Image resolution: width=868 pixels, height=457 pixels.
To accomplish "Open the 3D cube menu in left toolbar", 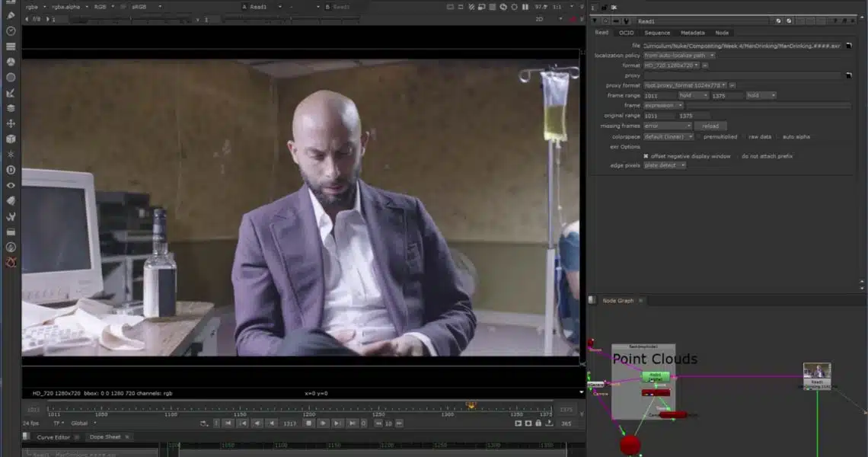I will pyautogui.click(x=11, y=139).
